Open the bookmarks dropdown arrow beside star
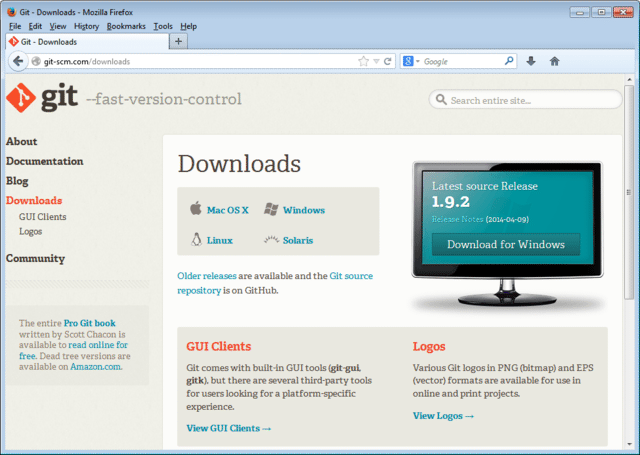 [x=376, y=62]
